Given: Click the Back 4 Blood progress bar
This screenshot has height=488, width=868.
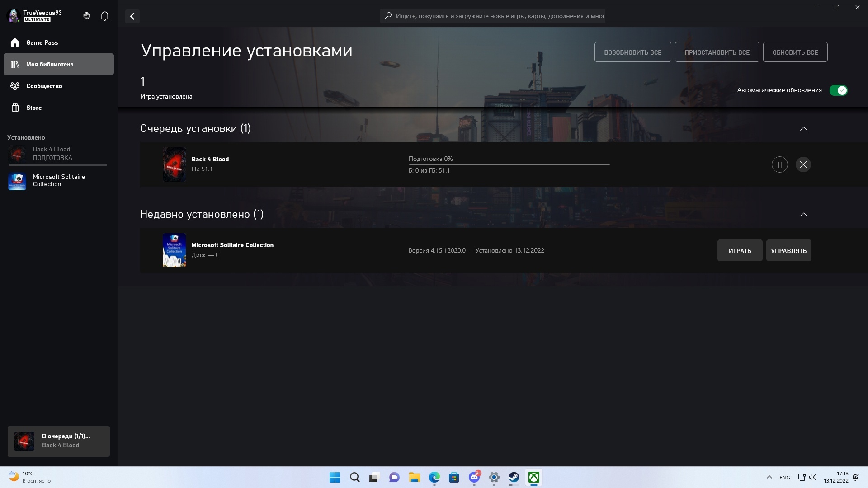Looking at the screenshot, I should click(x=509, y=164).
